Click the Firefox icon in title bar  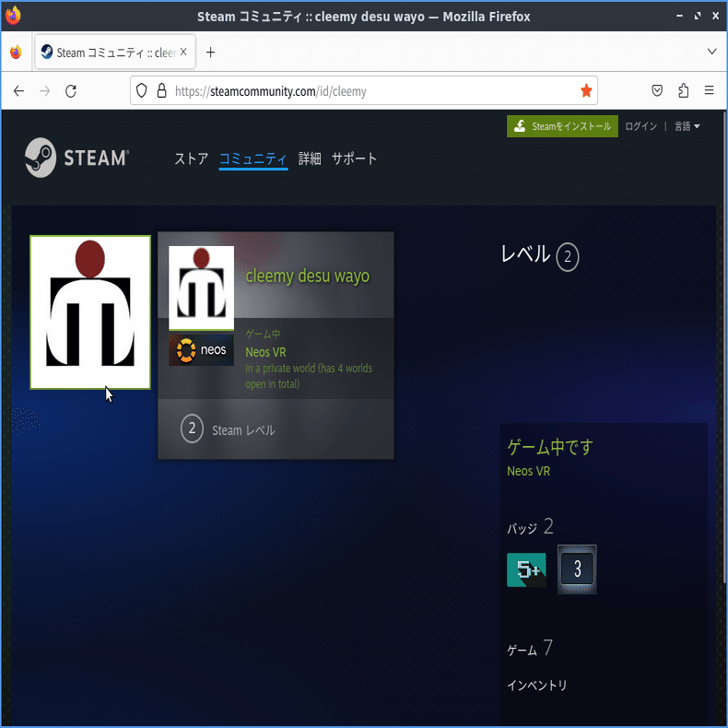(x=13, y=16)
